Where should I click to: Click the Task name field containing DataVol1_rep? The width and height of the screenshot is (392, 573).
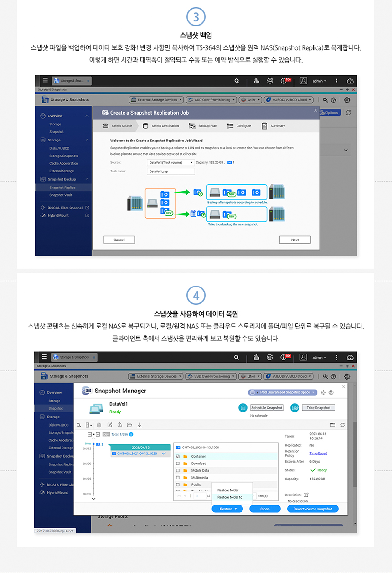click(x=170, y=172)
